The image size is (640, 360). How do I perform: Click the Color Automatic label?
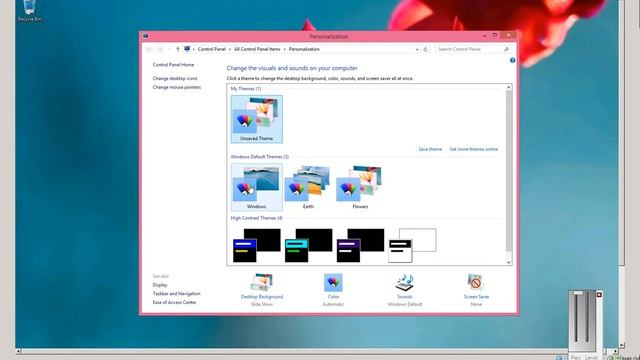click(333, 304)
